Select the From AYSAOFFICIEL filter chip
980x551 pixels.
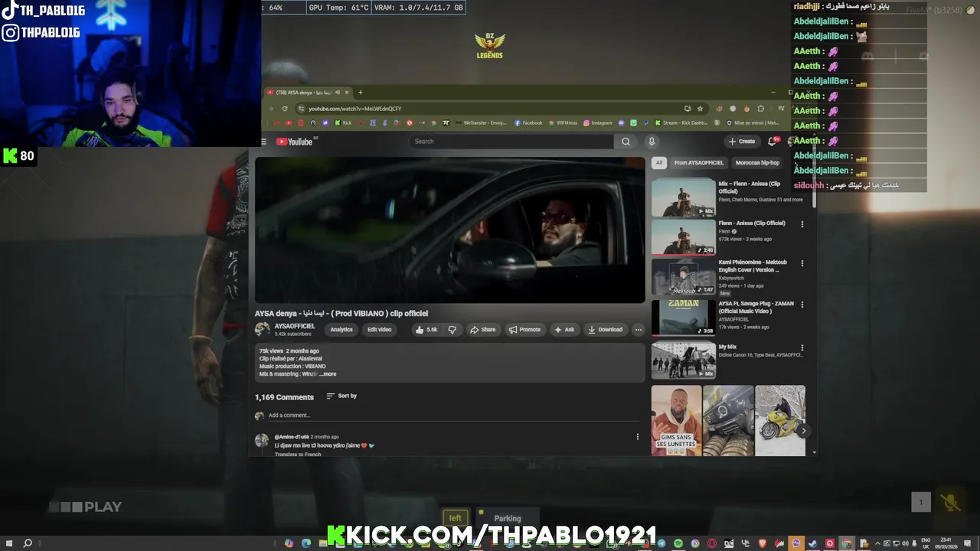pyautogui.click(x=698, y=163)
